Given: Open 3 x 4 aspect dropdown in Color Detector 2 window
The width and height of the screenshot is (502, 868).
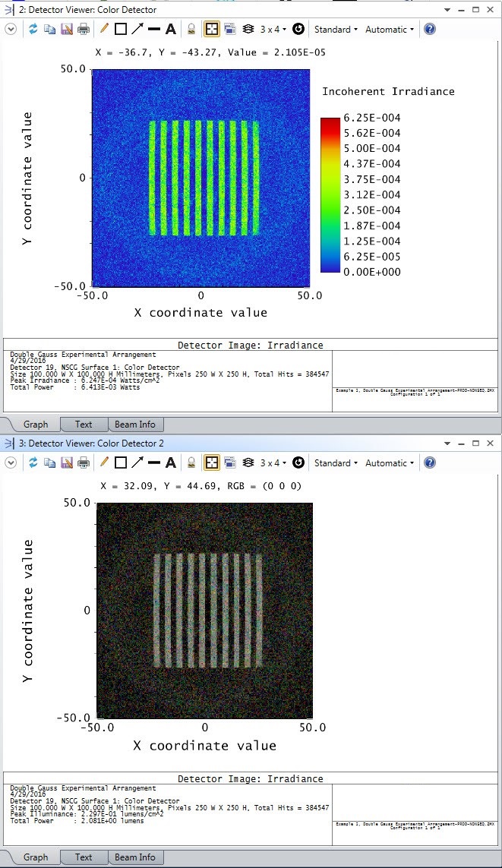Looking at the screenshot, I should [x=273, y=462].
